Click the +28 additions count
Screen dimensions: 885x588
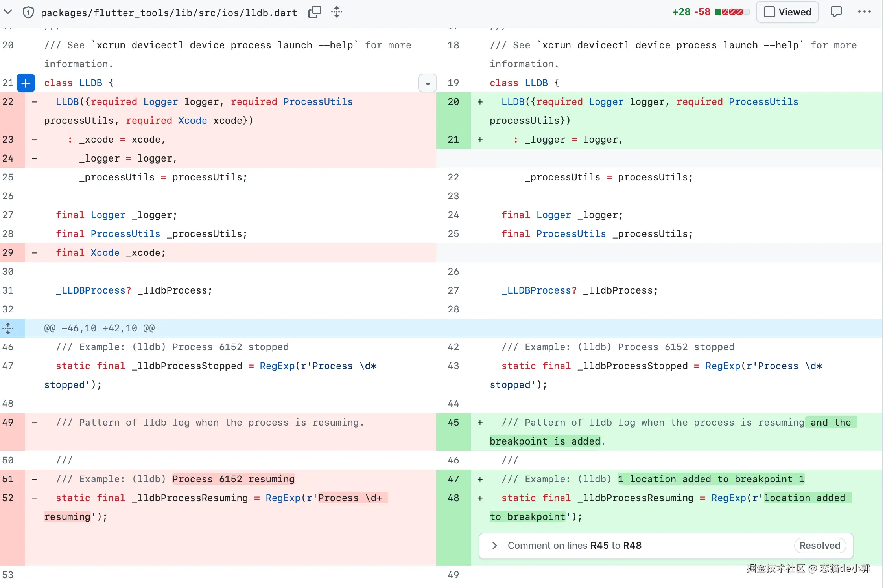[x=681, y=12]
